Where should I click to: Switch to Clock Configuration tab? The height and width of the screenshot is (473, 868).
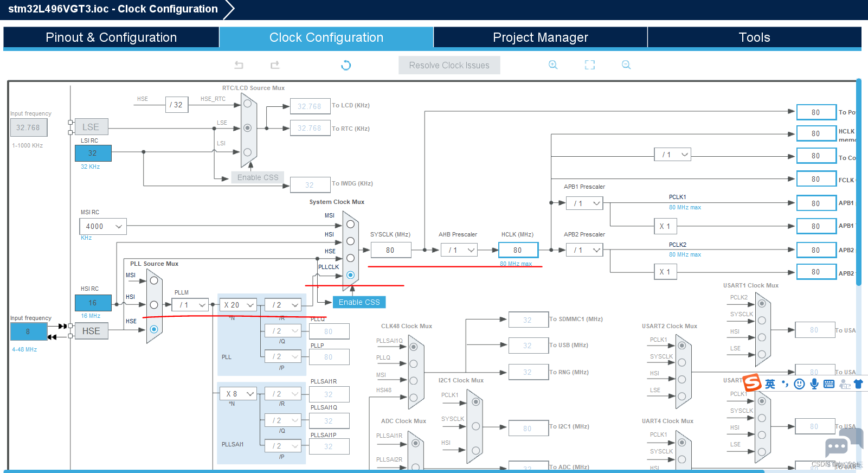(x=326, y=37)
